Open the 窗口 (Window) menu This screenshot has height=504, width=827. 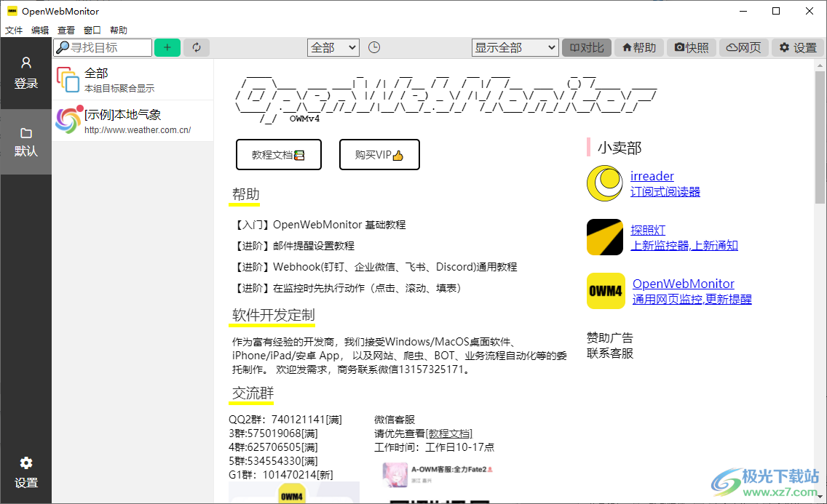pos(92,30)
